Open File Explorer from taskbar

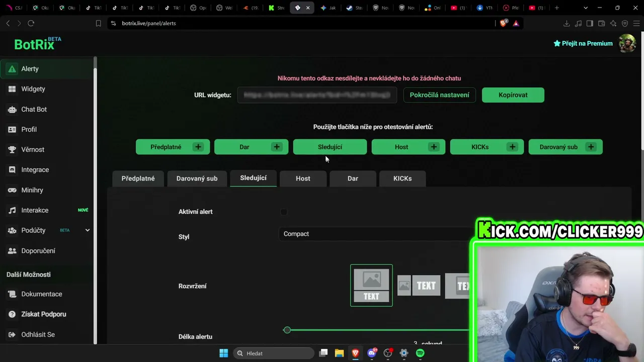pos(339,353)
